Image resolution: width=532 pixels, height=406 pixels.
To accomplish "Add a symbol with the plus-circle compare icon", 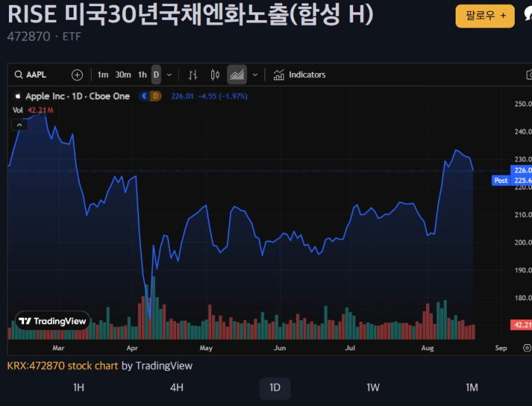I will 77,74.
